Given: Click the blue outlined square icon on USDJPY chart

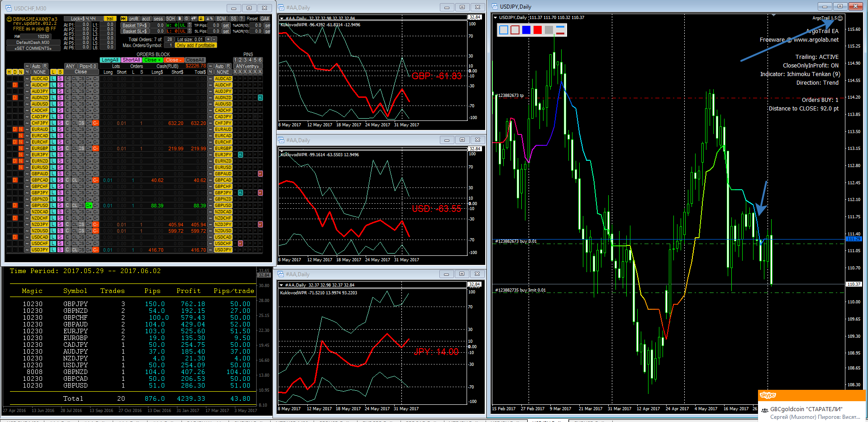Looking at the screenshot, I should 504,30.
